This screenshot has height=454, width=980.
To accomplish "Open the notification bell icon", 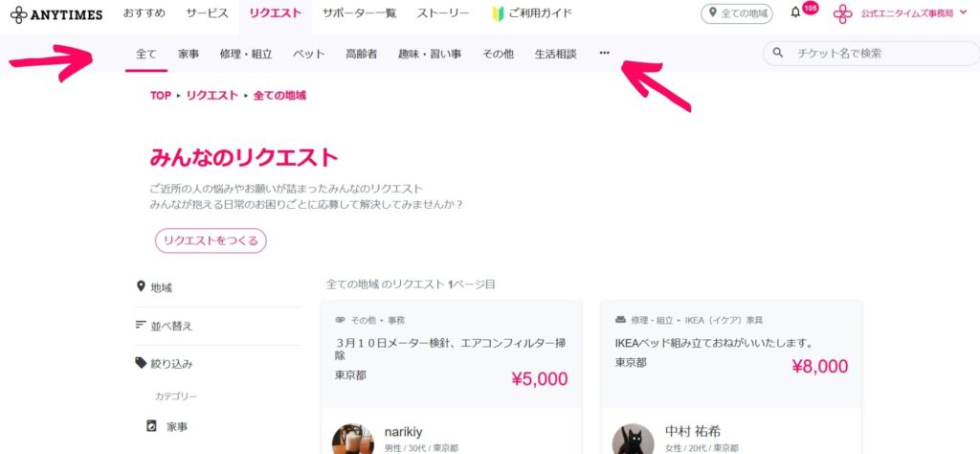I will [795, 13].
